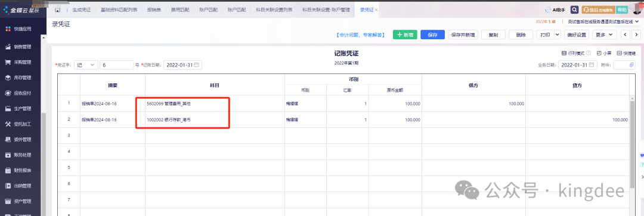644x216 pixels.
Task: Open the 出纳管理 sidebar icon
Action: click(x=7, y=186)
